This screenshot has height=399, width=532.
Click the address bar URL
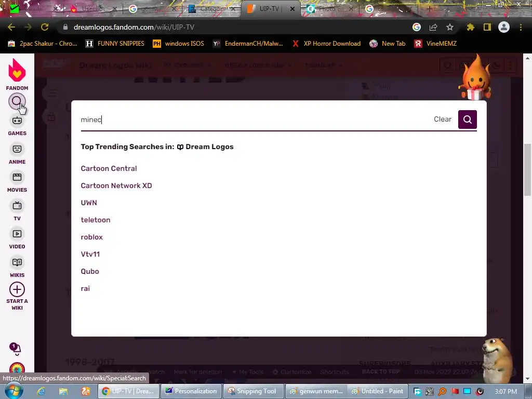coord(134,27)
